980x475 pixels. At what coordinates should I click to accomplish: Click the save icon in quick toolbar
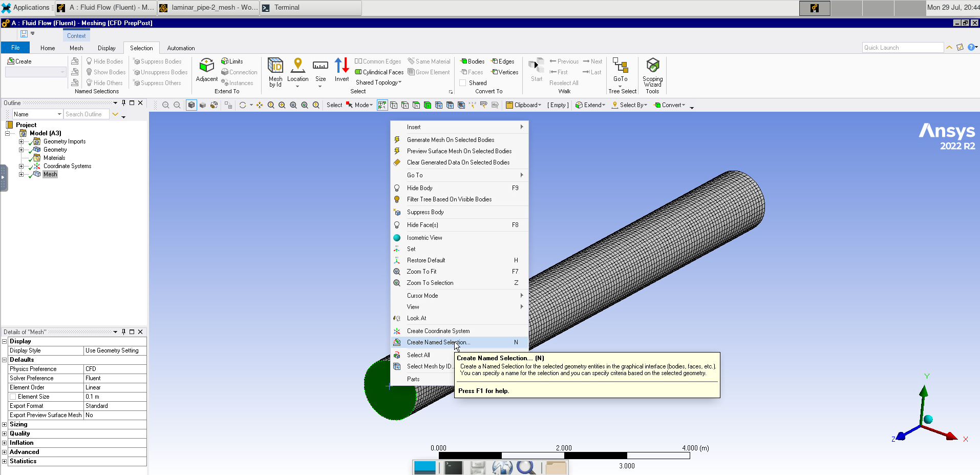pyautogui.click(x=24, y=34)
